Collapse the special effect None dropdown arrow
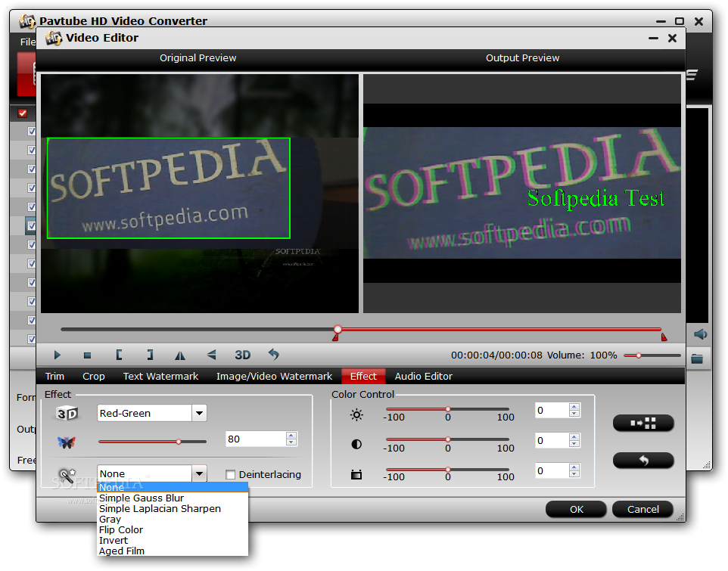 [x=199, y=473]
